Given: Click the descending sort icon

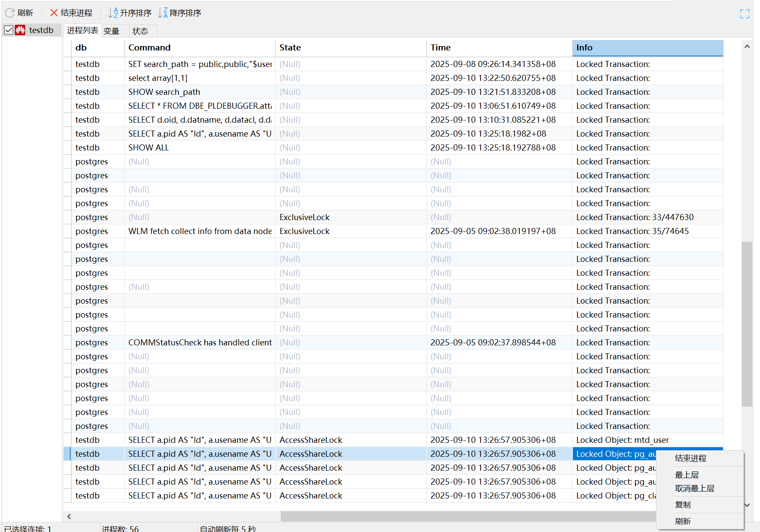Looking at the screenshot, I should pos(163,13).
